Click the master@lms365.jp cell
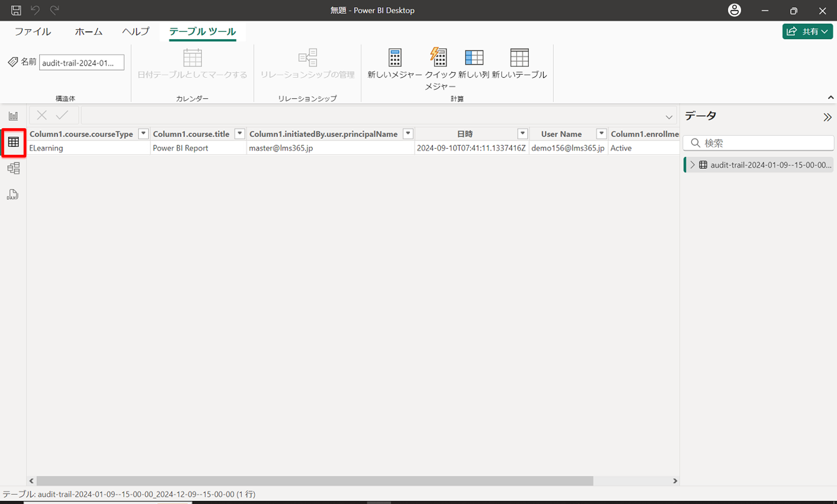 [x=330, y=148]
